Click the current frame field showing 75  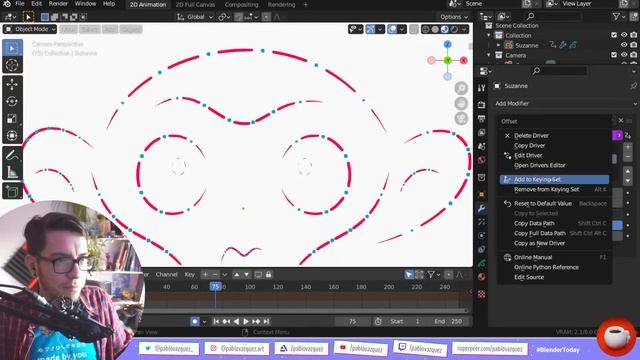pos(352,322)
